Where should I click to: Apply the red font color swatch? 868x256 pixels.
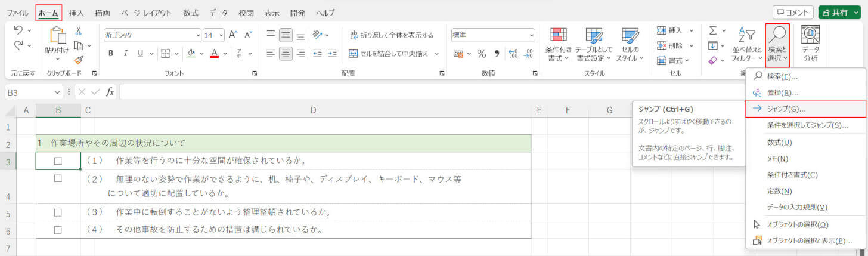coord(215,53)
